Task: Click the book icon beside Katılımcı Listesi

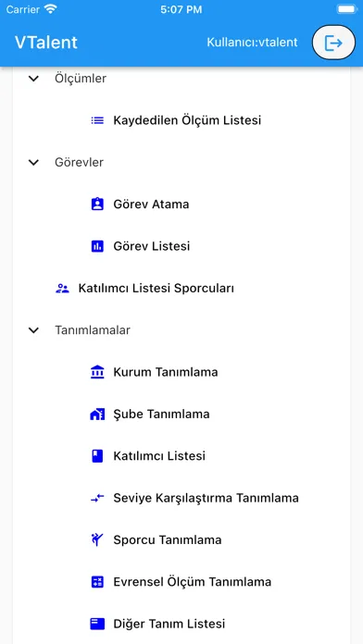Action: [97, 456]
